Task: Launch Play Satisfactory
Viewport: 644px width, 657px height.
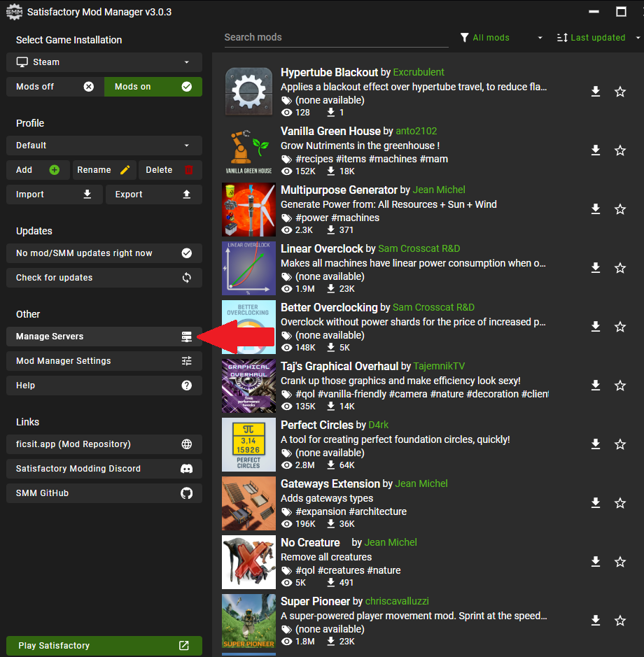Action: [104, 646]
